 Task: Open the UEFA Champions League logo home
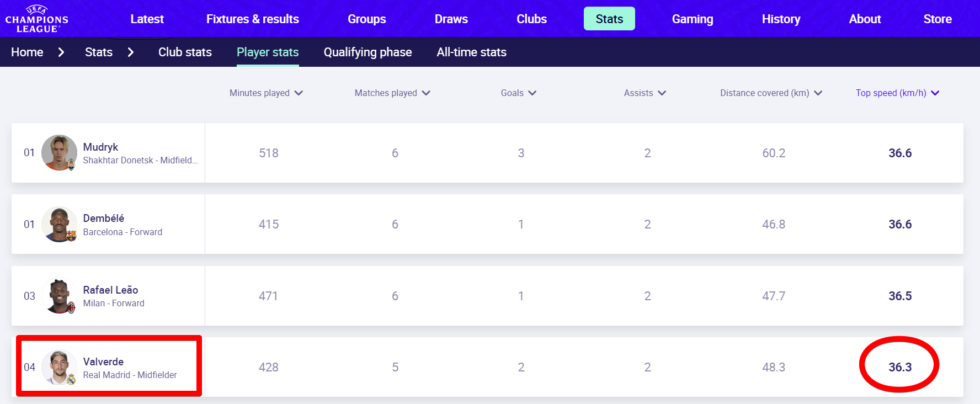(x=37, y=19)
